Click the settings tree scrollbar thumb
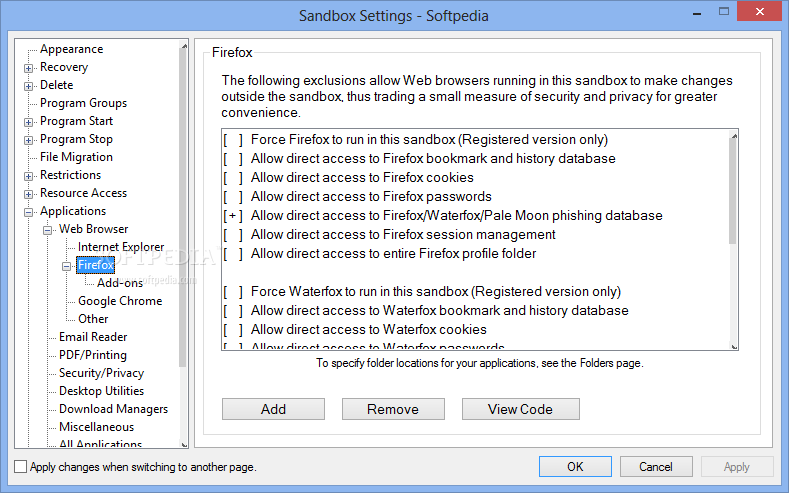This screenshot has height=493, width=789. 183,207
